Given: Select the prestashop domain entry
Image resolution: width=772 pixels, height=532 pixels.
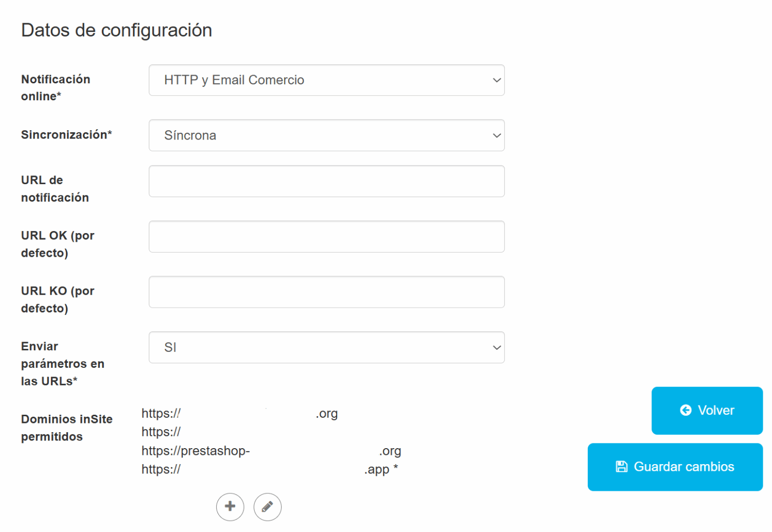Looking at the screenshot, I should tap(271, 451).
